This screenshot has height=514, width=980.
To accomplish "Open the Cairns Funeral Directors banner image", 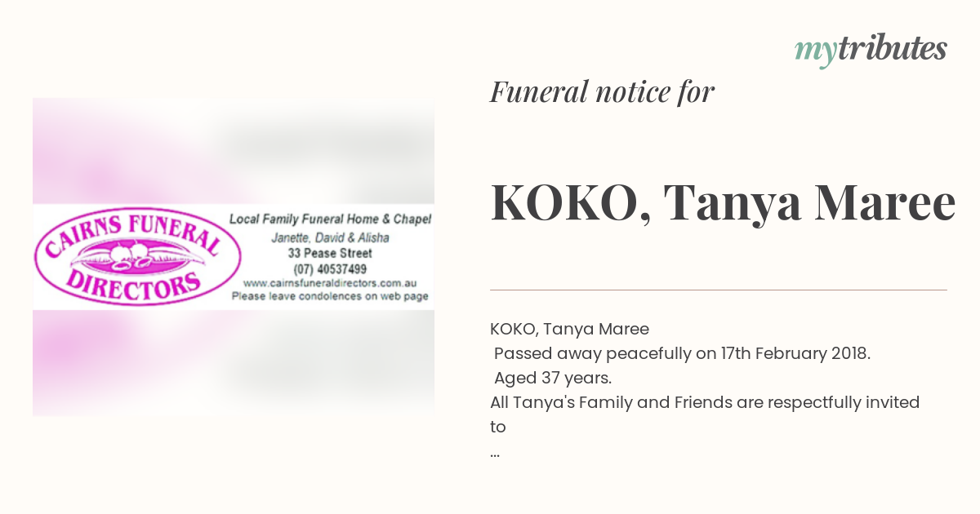I will [234, 256].
